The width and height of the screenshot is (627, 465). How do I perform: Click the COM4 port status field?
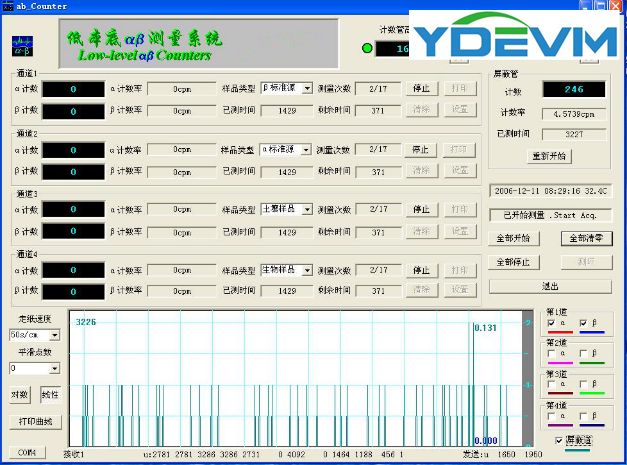click(x=26, y=453)
